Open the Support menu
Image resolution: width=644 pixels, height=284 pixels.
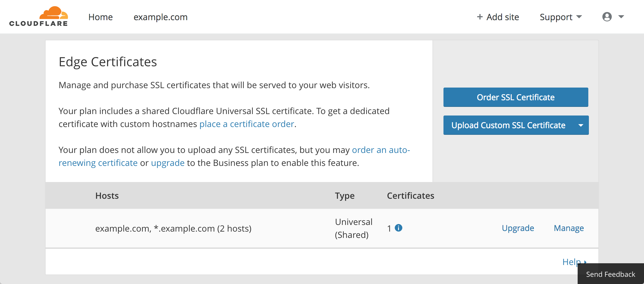556,17
